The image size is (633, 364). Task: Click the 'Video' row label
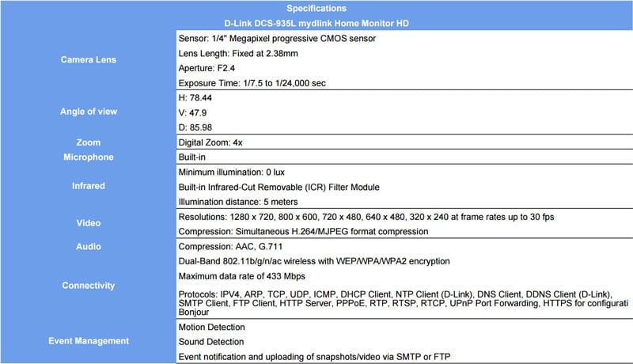(x=89, y=223)
